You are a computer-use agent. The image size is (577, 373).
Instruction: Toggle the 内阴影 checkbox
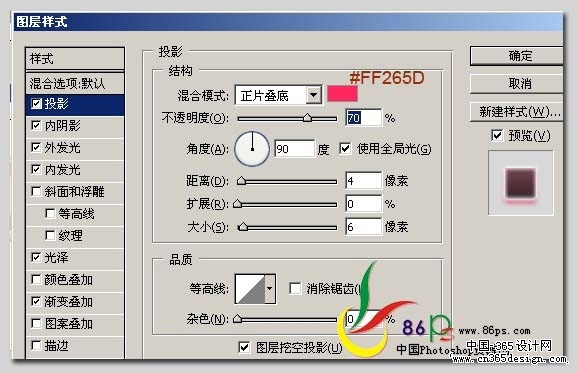pyautogui.click(x=36, y=126)
